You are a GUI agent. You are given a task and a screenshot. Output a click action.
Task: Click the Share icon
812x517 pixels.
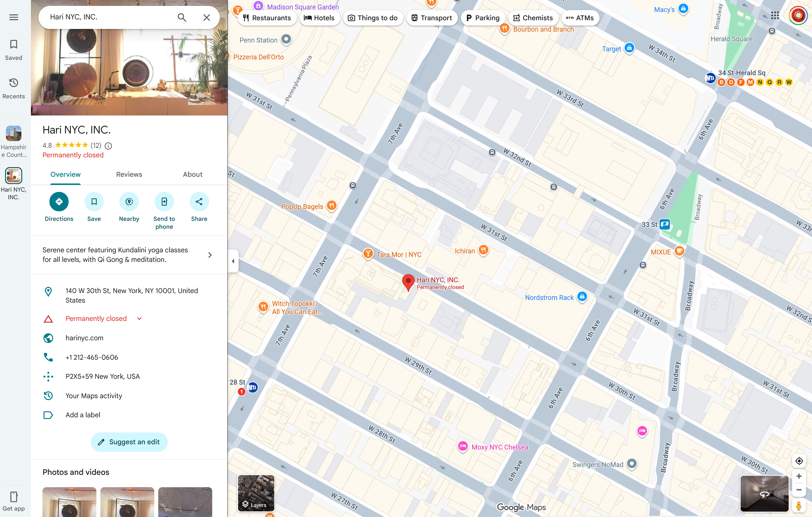[199, 201]
